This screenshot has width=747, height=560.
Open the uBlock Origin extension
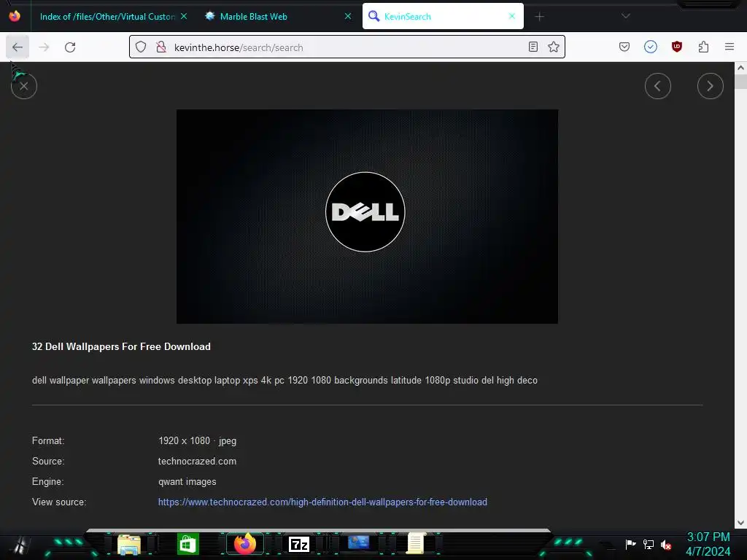pyautogui.click(x=676, y=47)
